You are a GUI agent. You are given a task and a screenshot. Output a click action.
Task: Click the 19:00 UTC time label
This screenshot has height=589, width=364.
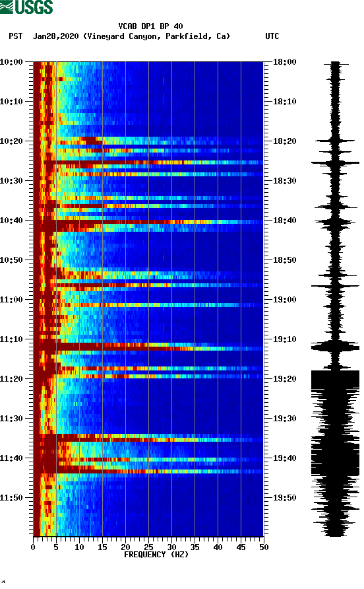pos(284,299)
